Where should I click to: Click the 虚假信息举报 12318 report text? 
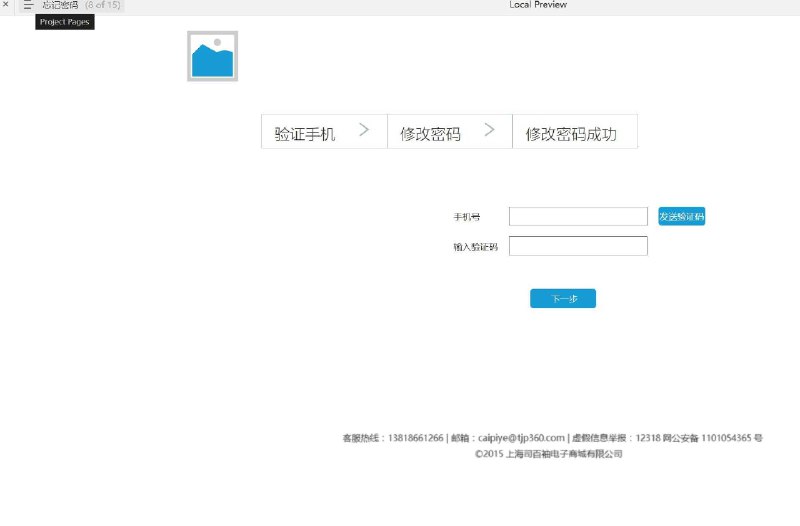tap(616, 438)
